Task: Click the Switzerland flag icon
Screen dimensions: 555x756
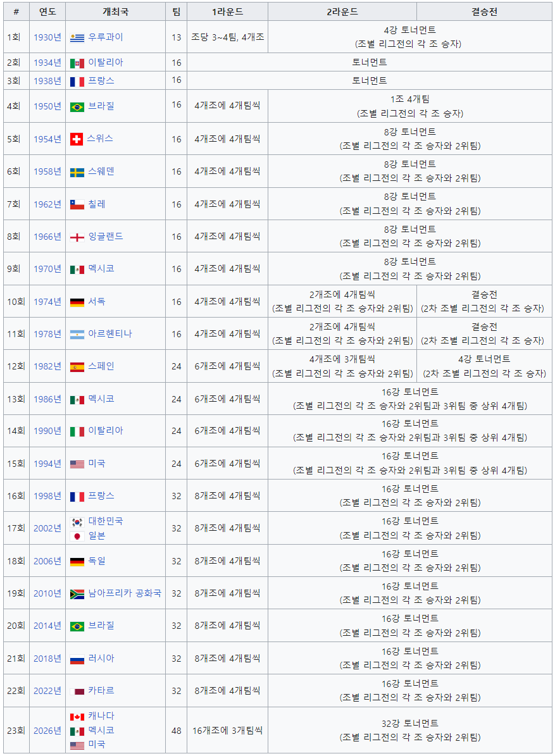Action: (77, 139)
